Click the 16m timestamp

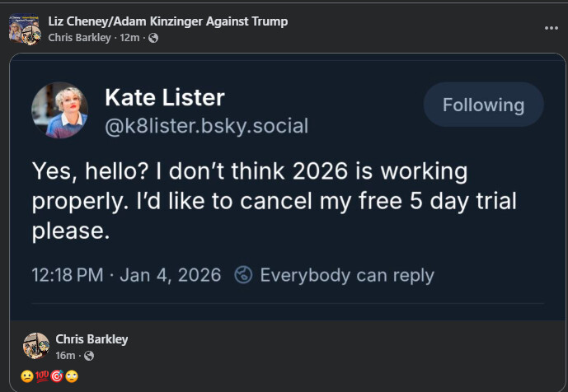pos(65,356)
